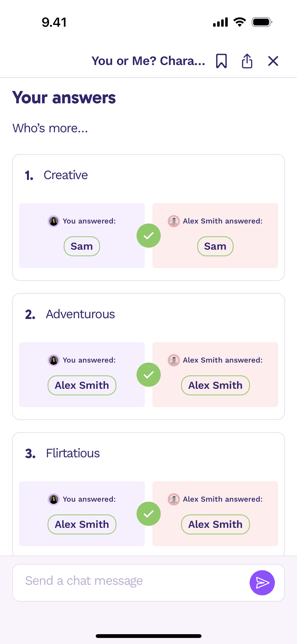This screenshot has height=644, width=297.
Task: Tap the share icon in header
Action: click(247, 61)
